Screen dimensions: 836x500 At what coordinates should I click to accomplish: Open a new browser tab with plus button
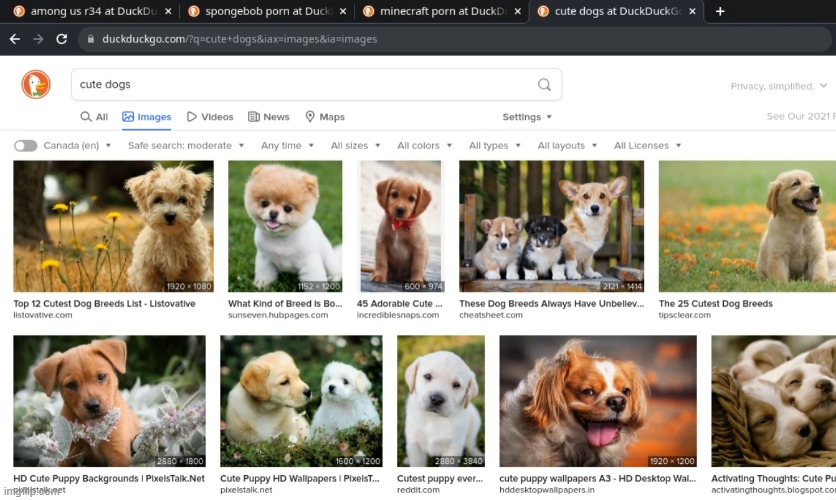coord(720,11)
